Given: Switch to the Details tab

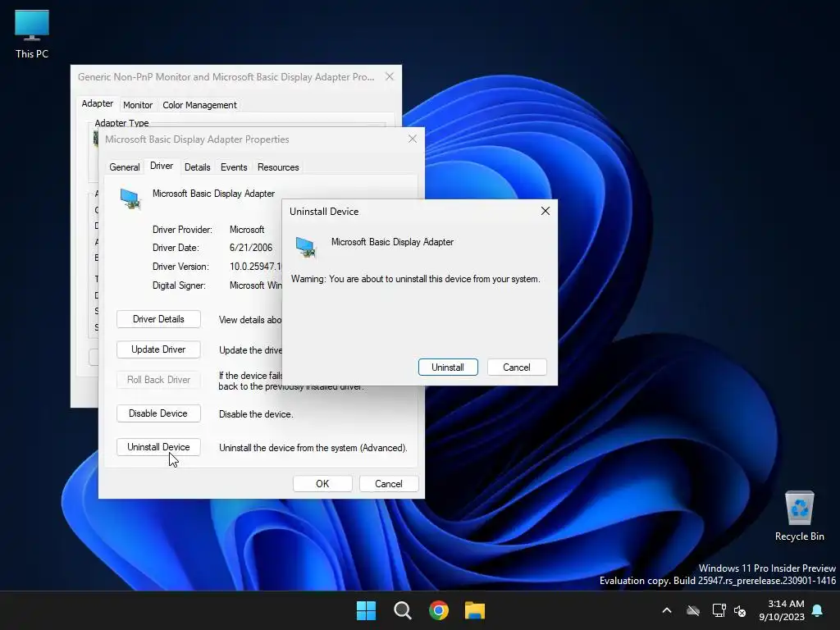Looking at the screenshot, I should (x=197, y=167).
